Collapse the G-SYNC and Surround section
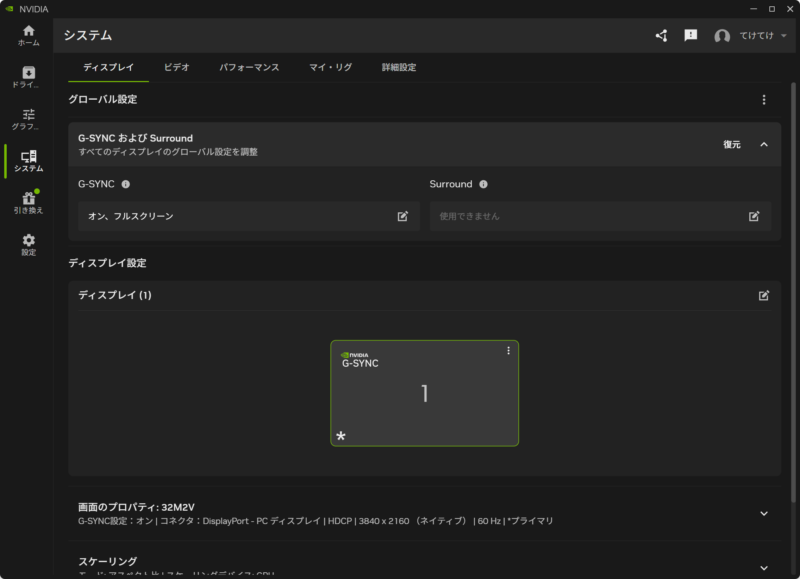This screenshot has width=800, height=579. point(764,144)
